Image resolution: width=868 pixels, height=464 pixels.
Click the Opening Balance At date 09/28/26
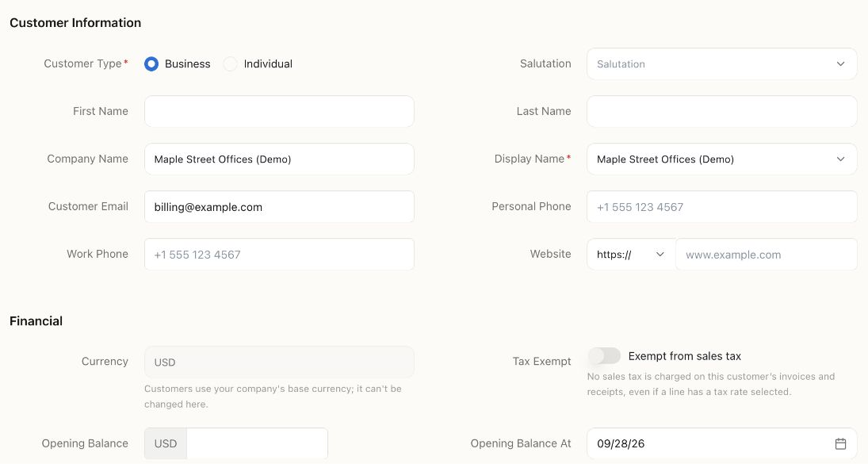[621, 443]
